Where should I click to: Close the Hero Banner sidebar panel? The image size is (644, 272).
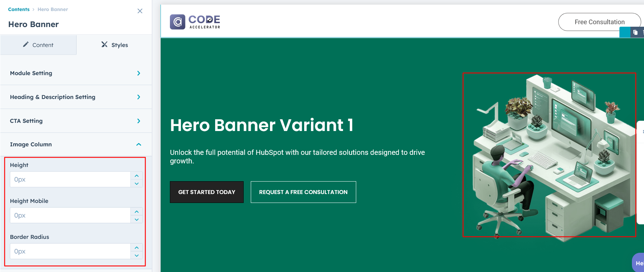[140, 11]
